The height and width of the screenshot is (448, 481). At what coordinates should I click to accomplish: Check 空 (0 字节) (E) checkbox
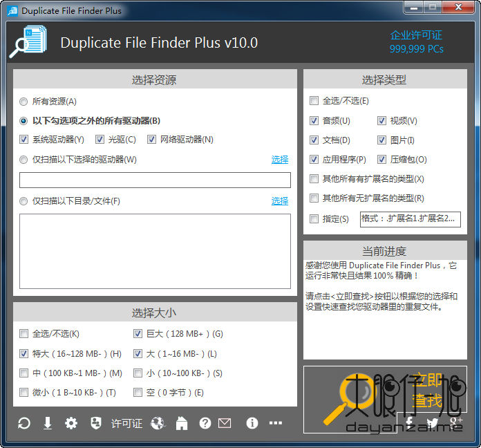(x=138, y=393)
